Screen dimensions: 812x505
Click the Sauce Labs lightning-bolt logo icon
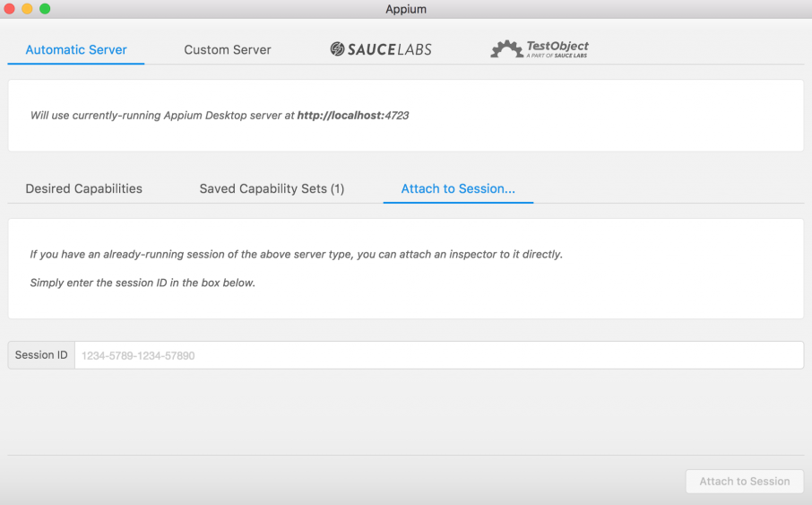coord(338,49)
